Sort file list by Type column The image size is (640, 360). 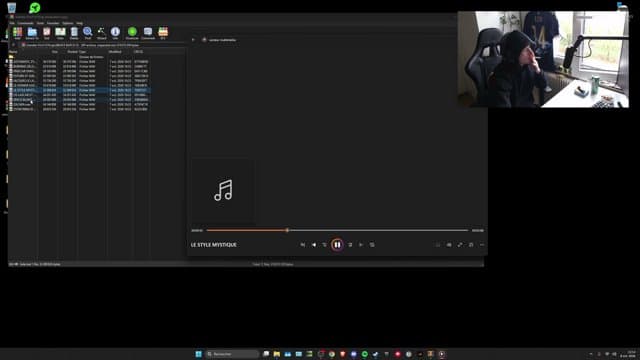93,52
